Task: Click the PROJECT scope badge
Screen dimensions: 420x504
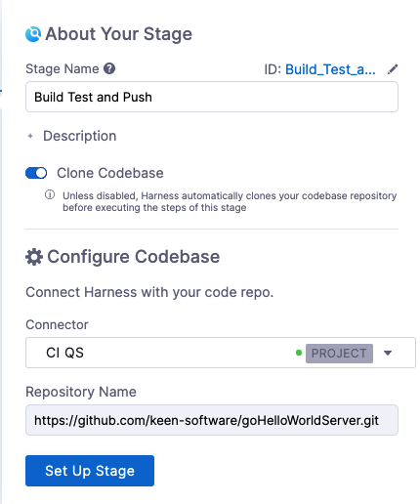Action: point(339,354)
